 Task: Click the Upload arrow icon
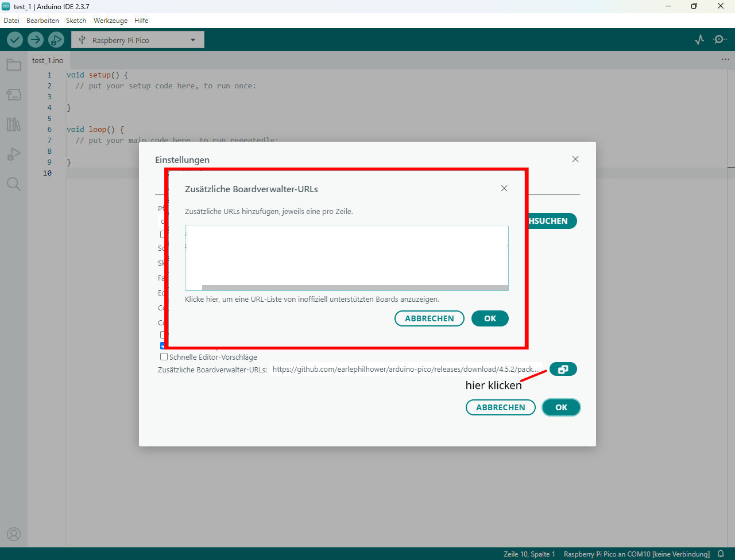click(x=36, y=40)
